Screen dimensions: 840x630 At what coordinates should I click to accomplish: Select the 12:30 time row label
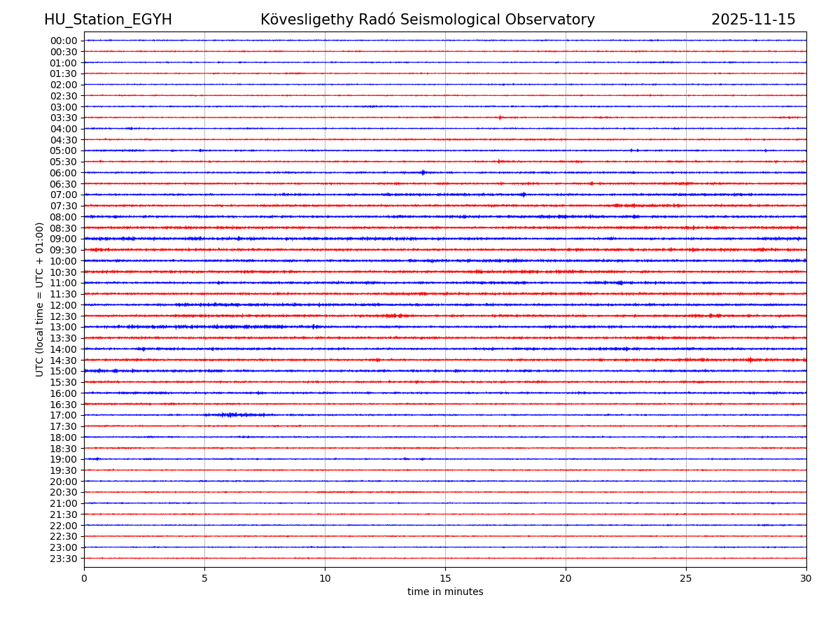point(64,316)
